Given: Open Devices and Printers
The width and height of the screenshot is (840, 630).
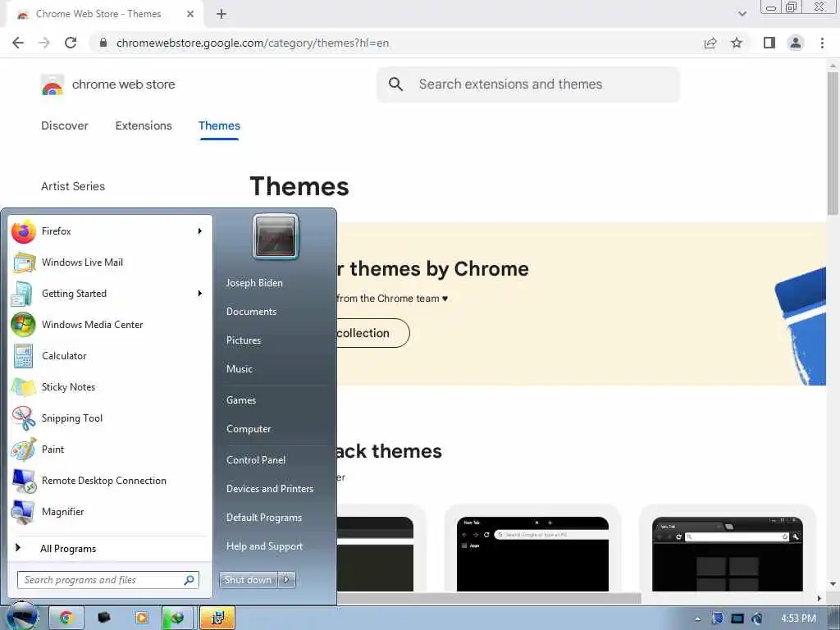Looking at the screenshot, I should pyautogui.click(x=270, y=489).
